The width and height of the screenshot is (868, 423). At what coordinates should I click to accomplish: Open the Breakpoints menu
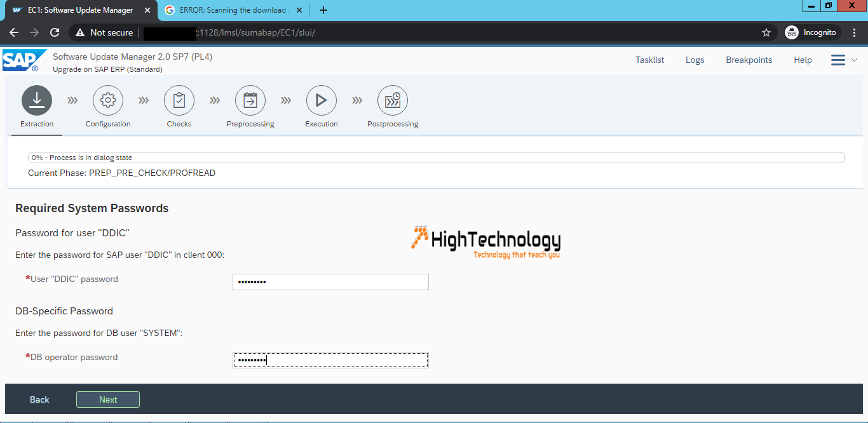[x=749, y=60]
